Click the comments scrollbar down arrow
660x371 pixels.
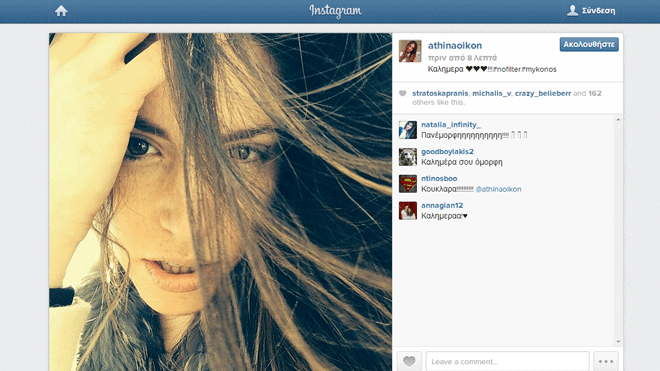tap(618, 342)
